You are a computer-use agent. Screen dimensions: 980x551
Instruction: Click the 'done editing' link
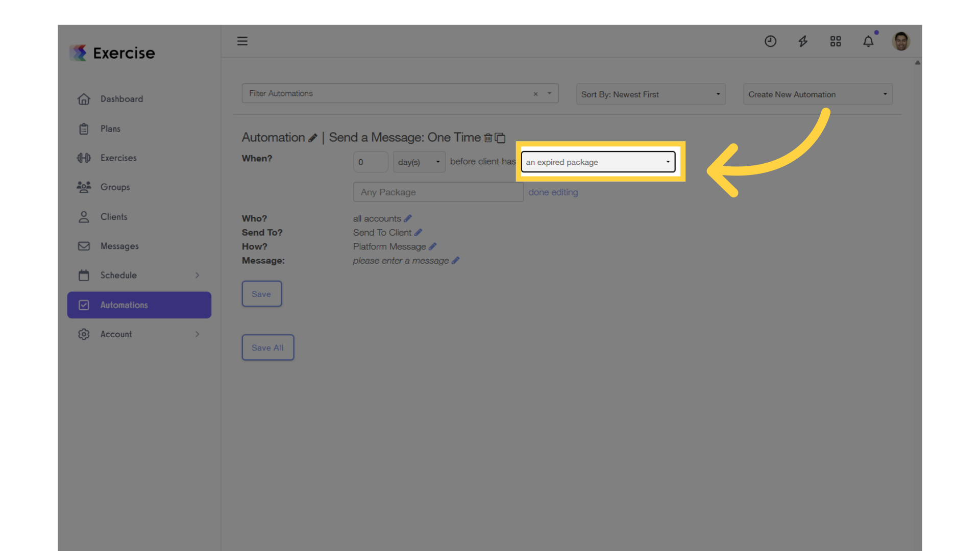point(553,192)
